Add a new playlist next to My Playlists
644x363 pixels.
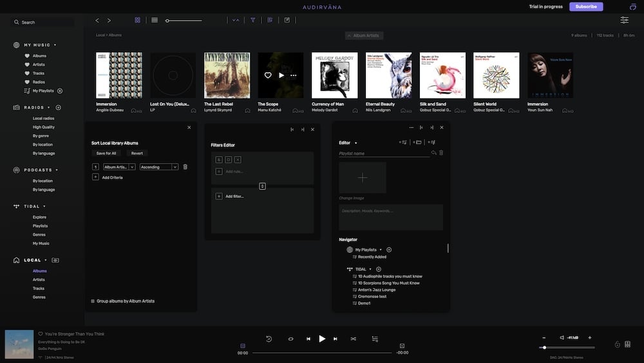(60, 91)
